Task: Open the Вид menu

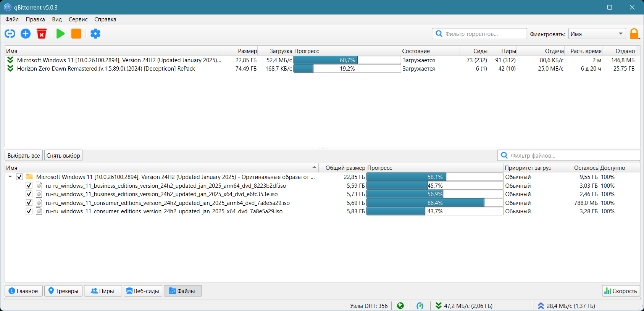Action: point(57,19)
